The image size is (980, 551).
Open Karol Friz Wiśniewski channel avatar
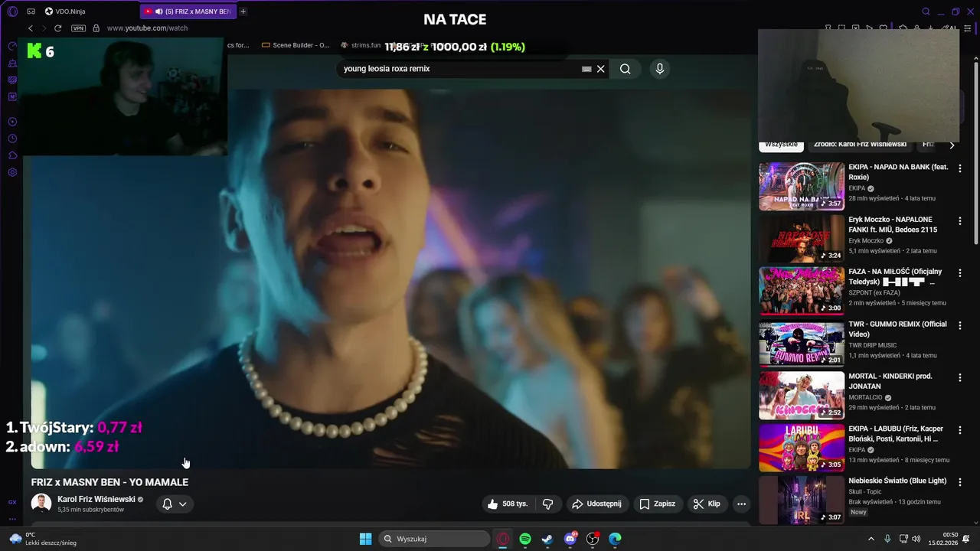pos(41,504)
